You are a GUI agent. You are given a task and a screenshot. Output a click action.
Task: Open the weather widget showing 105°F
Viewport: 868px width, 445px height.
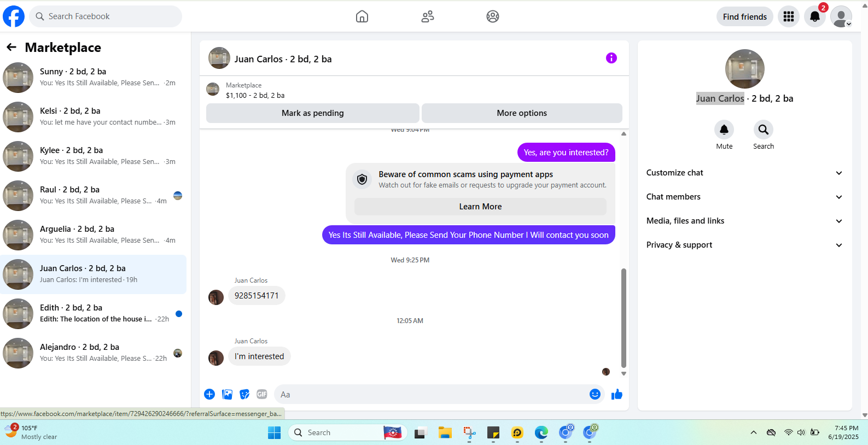pos(31,432)
